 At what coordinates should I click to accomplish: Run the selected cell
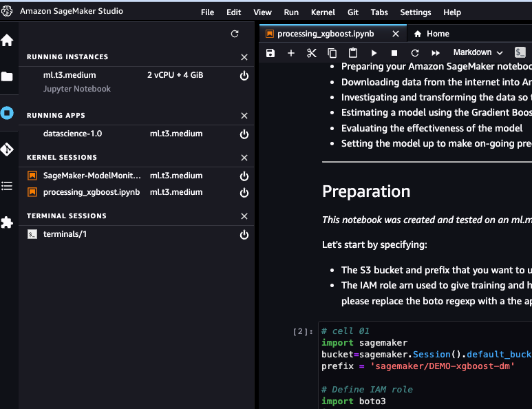click(374, 53)
